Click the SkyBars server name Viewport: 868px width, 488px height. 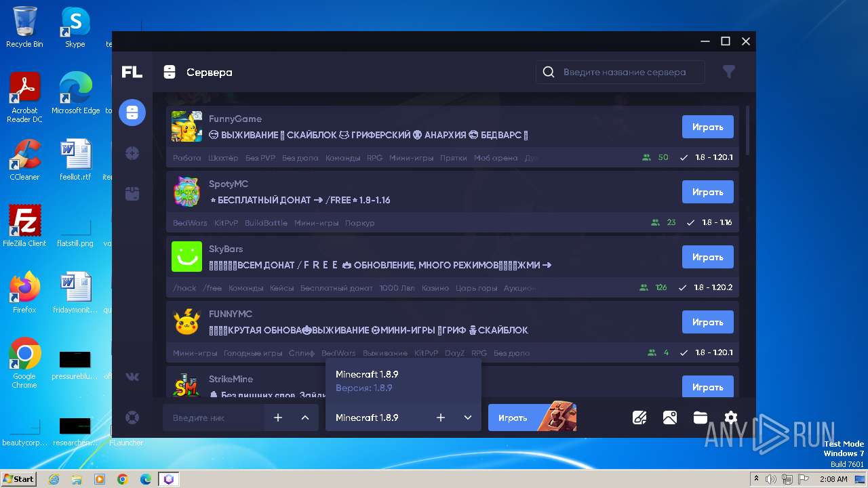[226, 249]
